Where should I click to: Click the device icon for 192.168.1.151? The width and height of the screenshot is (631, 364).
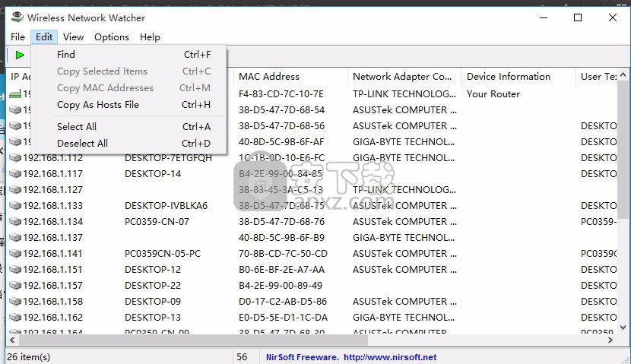click(x=15, y=270)
